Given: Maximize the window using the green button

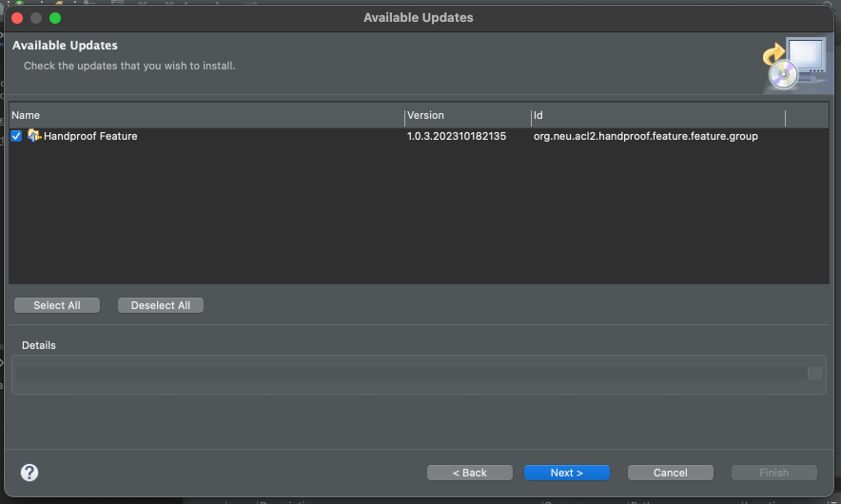Looking at the screenshot, I should (x=55, y=17).
